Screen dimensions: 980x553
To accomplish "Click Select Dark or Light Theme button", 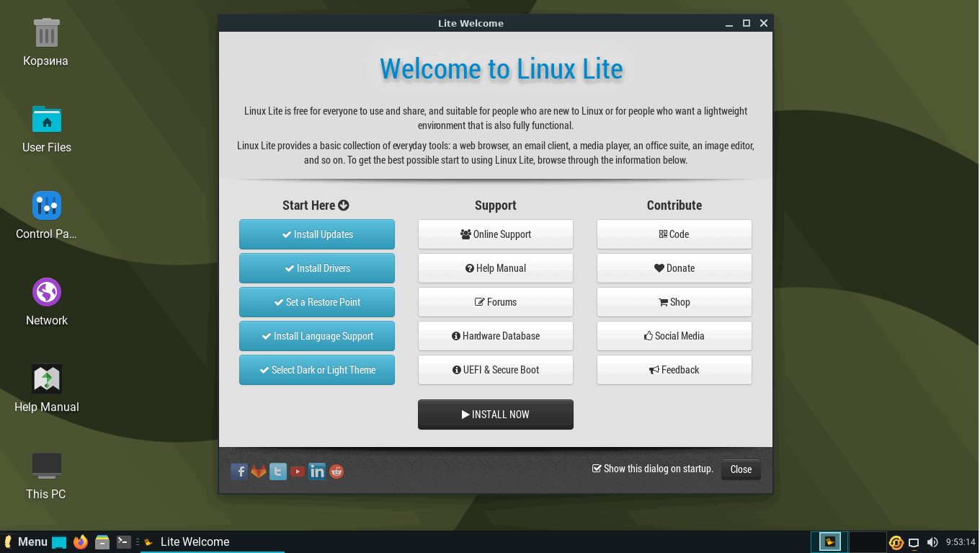I will click(x=317, y=370).
